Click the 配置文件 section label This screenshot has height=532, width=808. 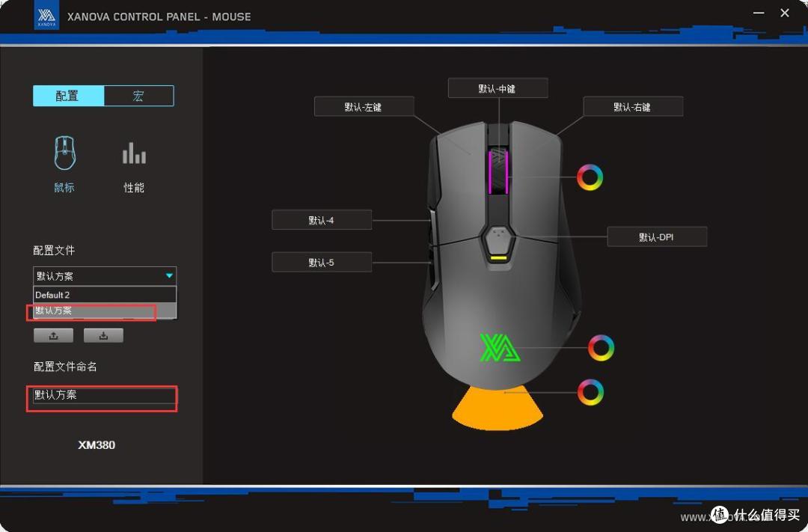pos(54,251)
